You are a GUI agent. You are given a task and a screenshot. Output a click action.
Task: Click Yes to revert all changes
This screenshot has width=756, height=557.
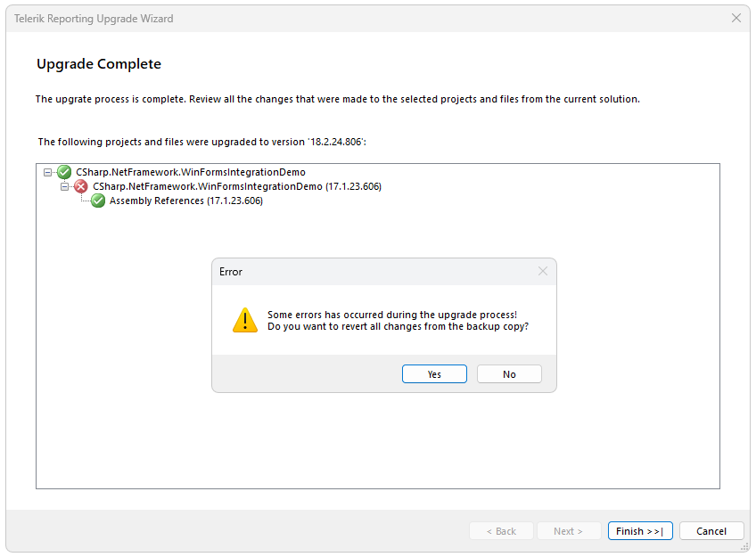coord(434,373)
